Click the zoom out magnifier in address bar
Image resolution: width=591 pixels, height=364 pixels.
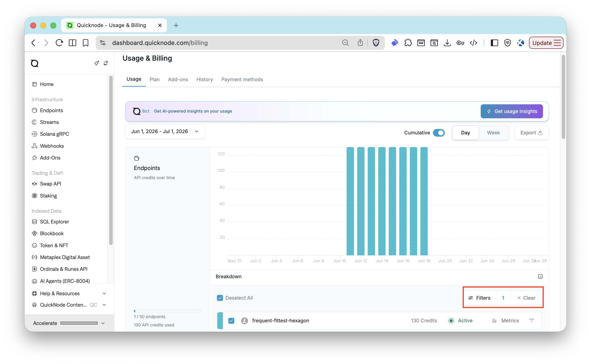pyautogui.click(x=346, y=43)
